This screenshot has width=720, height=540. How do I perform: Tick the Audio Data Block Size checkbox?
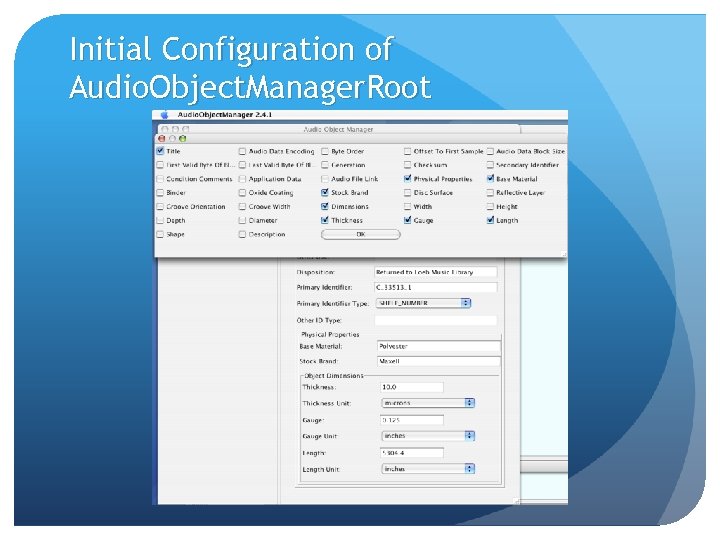click(490, 151)
